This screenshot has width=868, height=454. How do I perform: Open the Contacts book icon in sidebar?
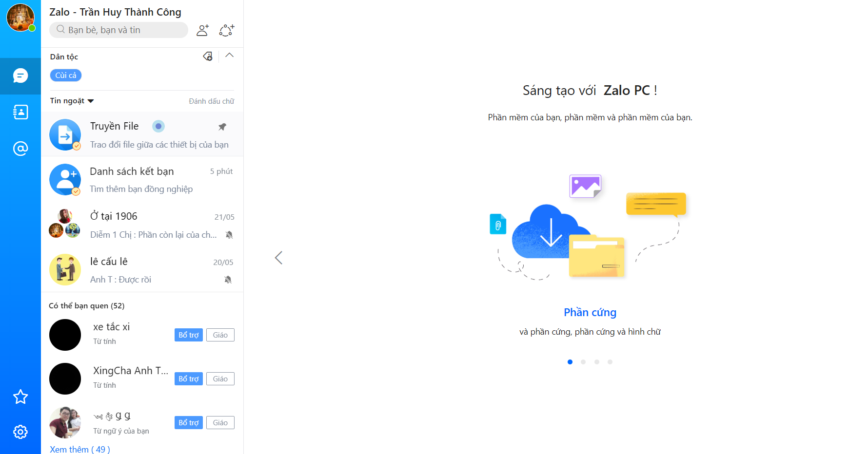pos(20,112)
